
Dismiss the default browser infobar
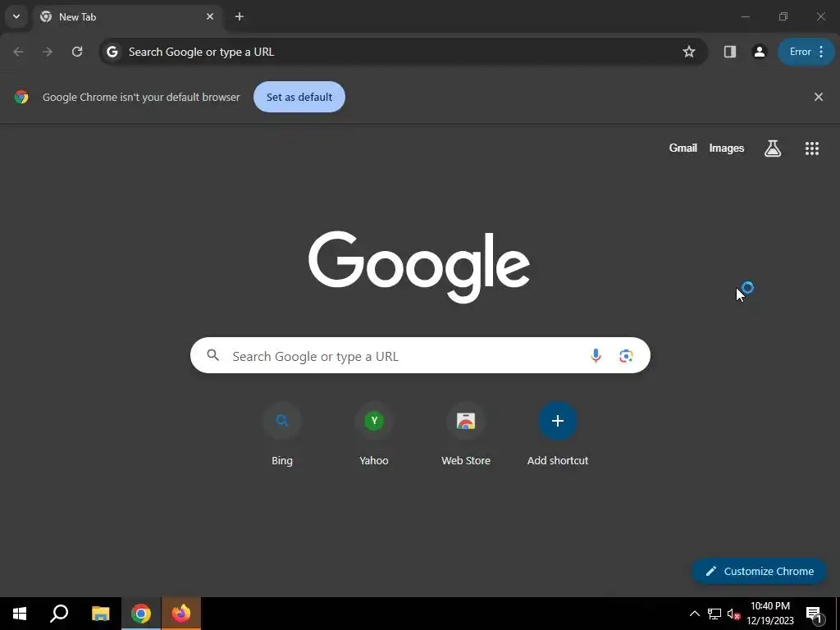[818, 97]
